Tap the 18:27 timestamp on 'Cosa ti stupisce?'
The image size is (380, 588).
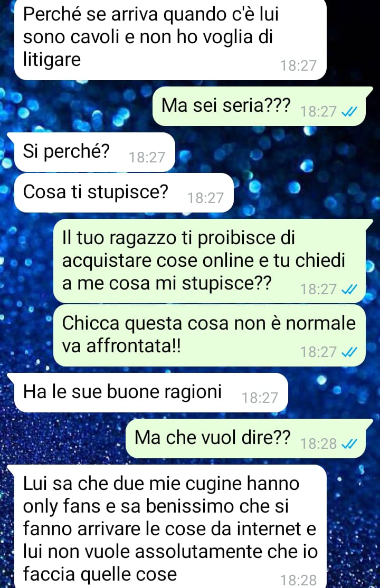(x=205, y=198)
